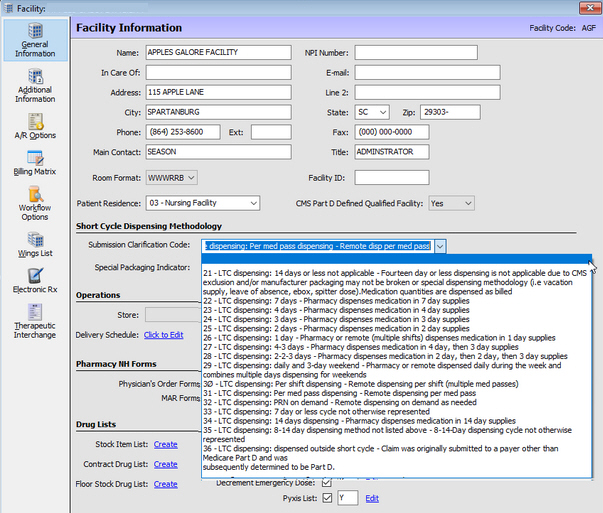Select option 24 - LTC dispensing 3 days

click(x=396, y=319)
